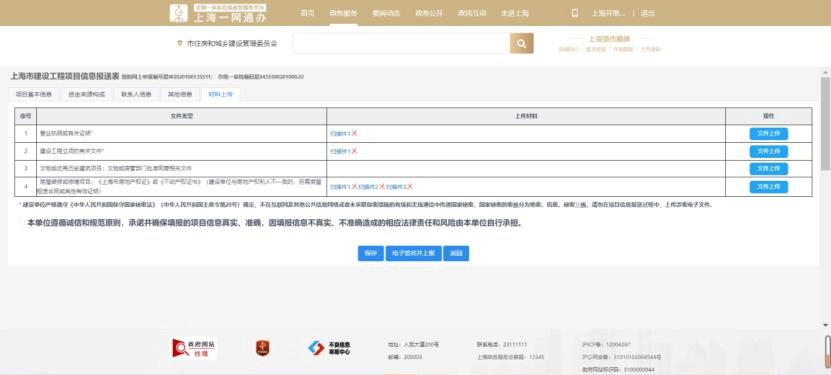The height and width of the screenshot is (375, 831).
Task: Click the 退出 logout link
Action: point(648,13)
